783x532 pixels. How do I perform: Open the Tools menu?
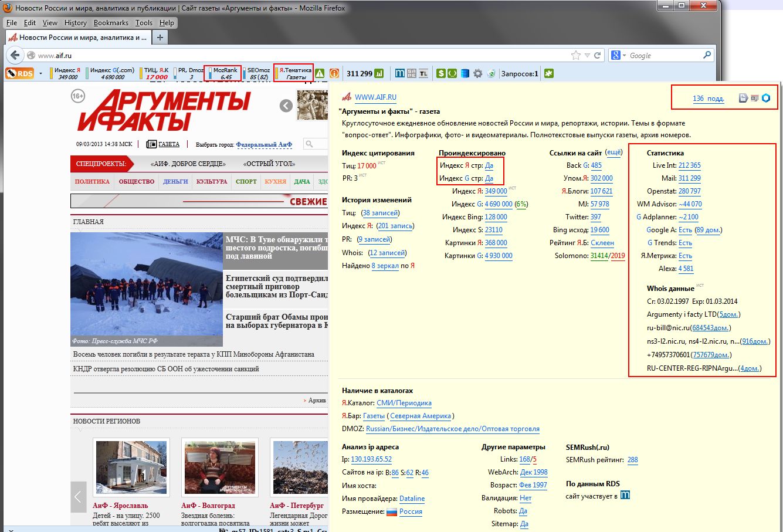point(144,23)
